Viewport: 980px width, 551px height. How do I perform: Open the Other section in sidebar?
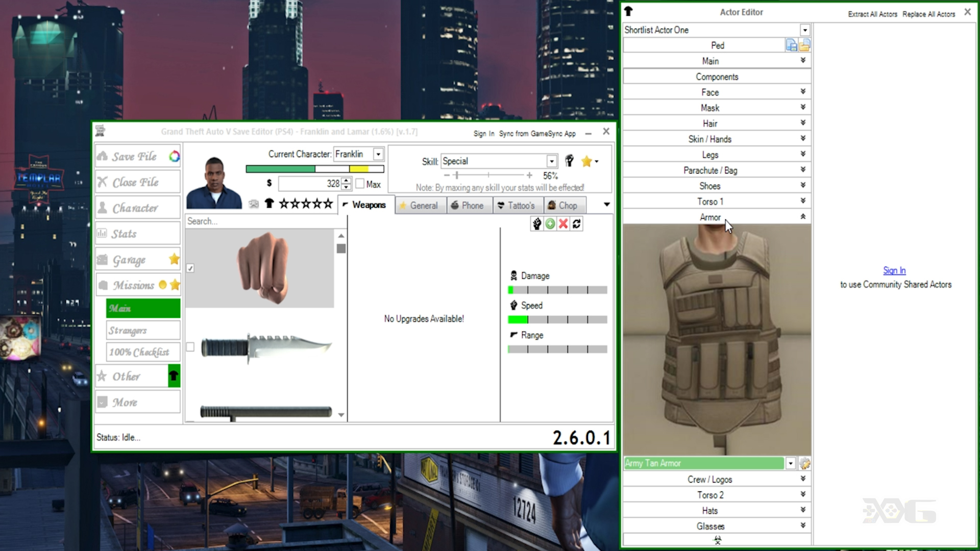click(x=132, y=377)
